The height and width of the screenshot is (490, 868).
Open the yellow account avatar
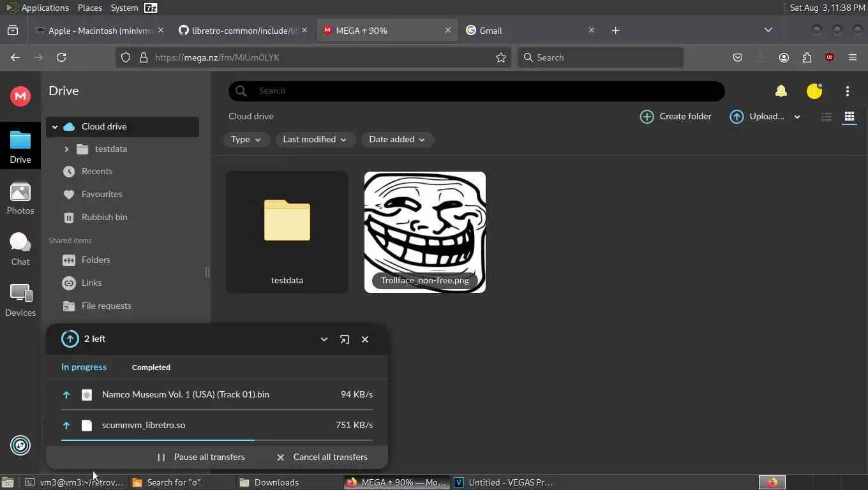814,91
